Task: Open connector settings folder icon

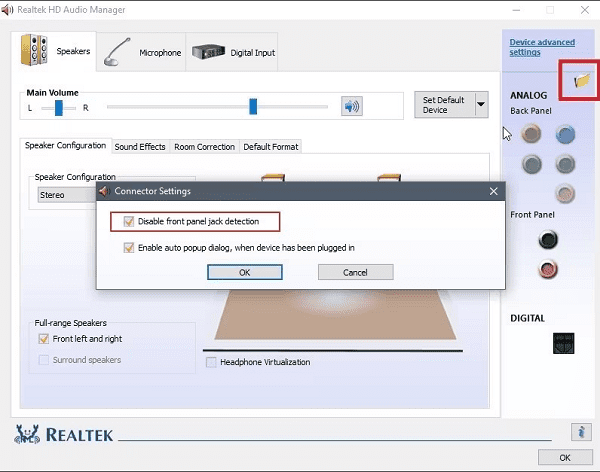Action: click(x=582, y=81)
